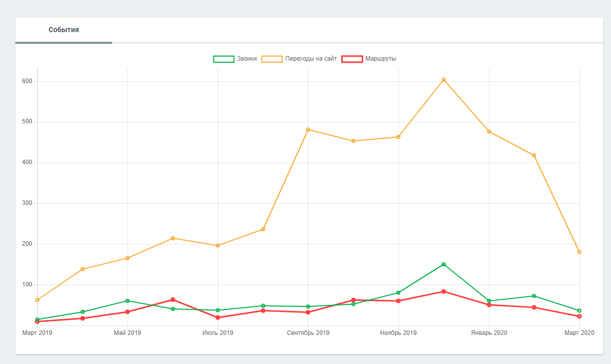Click red Маршруты point at Июль 2019

[x=218, y=318]
